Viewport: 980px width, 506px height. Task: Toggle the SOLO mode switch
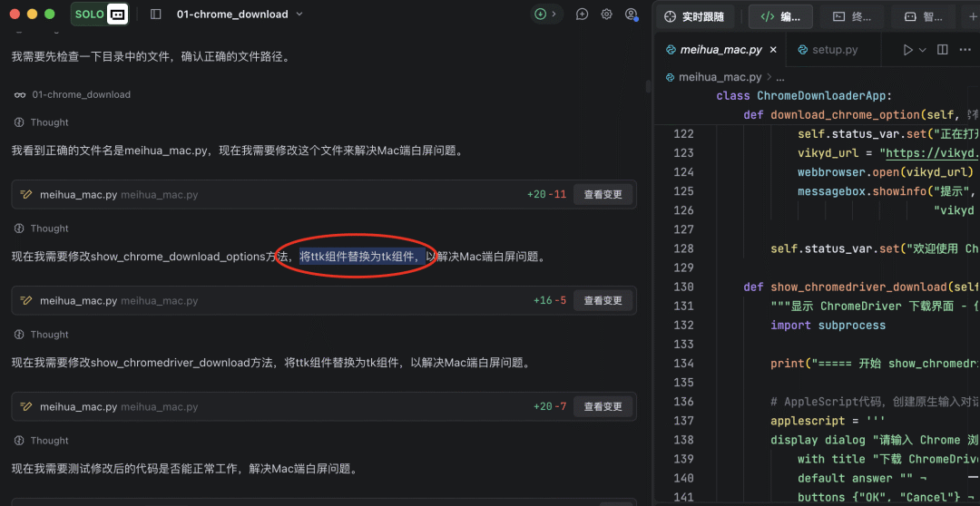pos(100,14)
